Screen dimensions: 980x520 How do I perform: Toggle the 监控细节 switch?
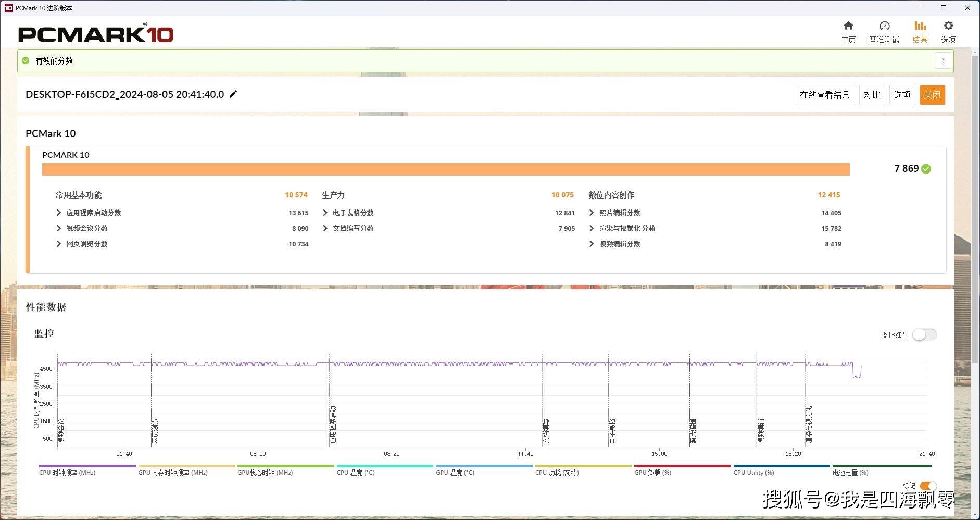(924, 335)
